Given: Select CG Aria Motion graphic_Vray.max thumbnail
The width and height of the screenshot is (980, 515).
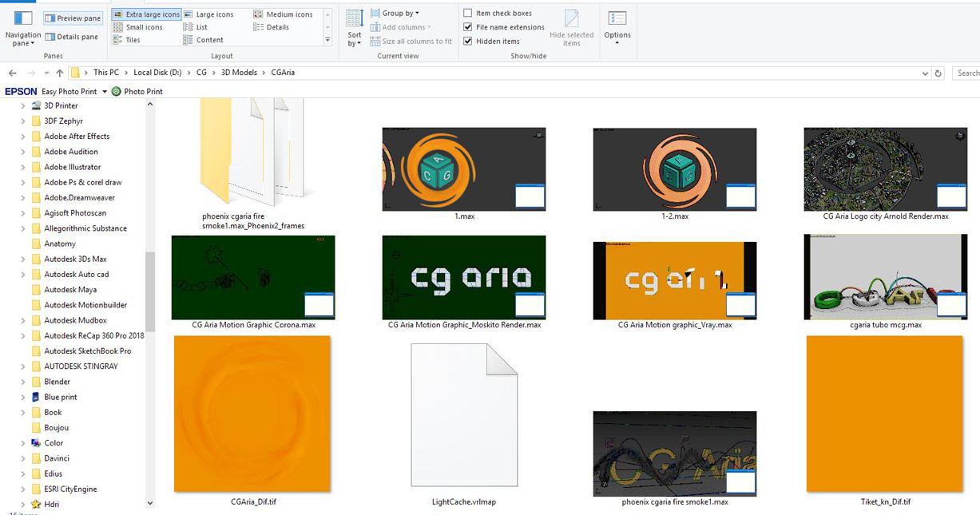Looking at the screenshot, I should pos(675,280).
